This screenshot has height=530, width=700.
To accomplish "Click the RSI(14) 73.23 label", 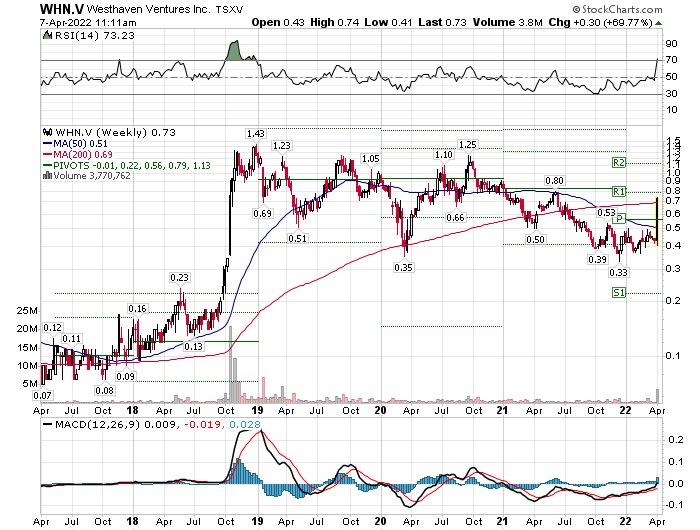I will (x=94, y=35).
